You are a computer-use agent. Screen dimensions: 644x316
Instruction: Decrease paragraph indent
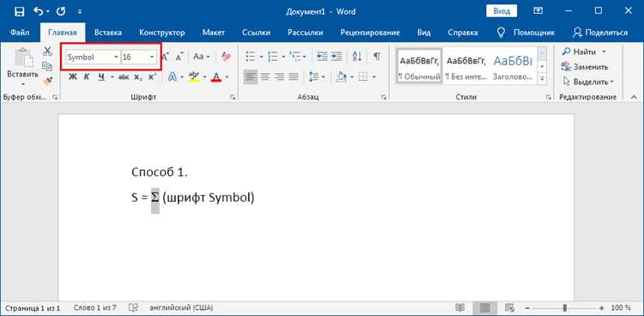(x=322, y=56)
